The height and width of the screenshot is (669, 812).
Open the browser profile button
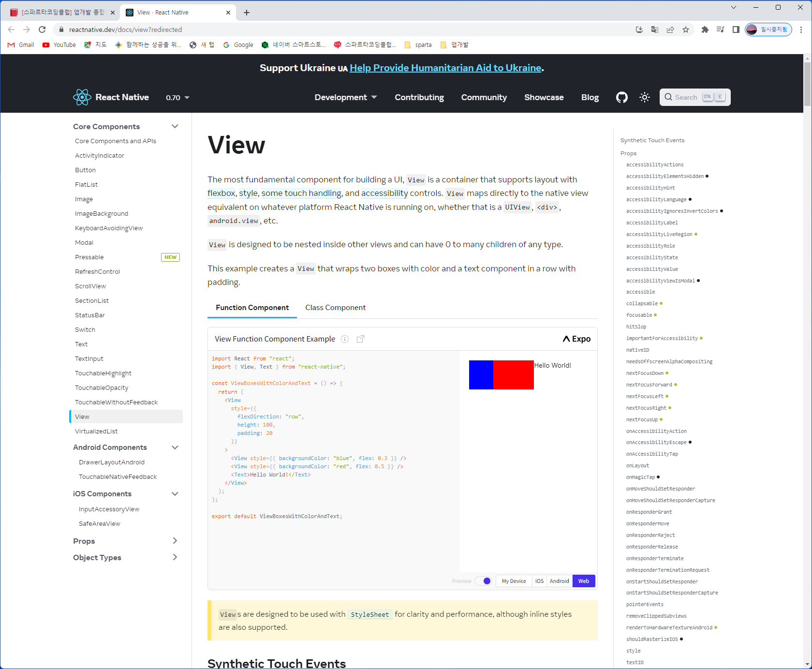(x=768, y=30)
